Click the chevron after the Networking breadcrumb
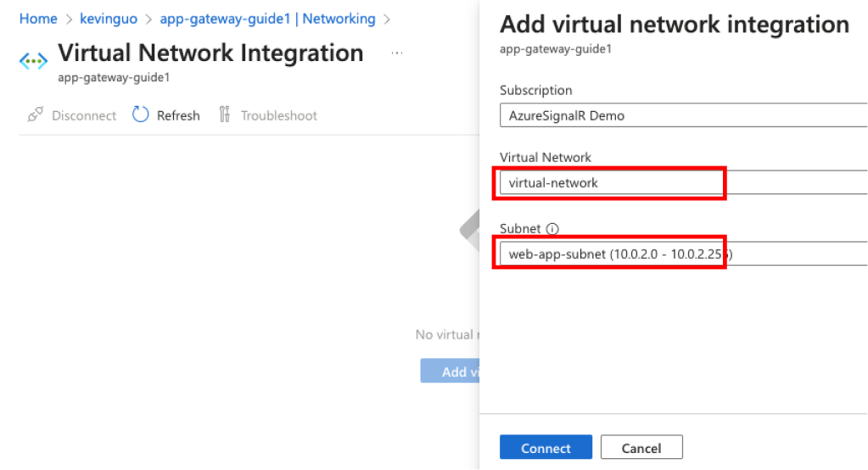The height and width of the screenshot is (470, 868). tap(388, 19)
